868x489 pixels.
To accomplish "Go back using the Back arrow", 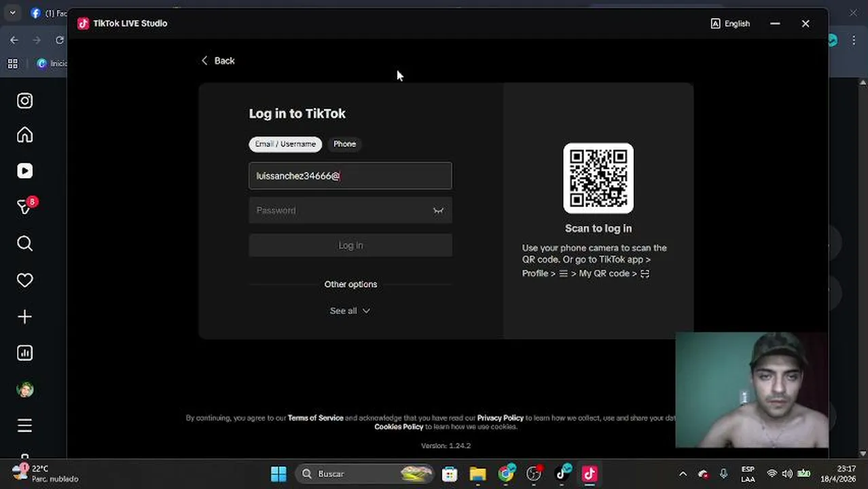I will click(217, 60).
